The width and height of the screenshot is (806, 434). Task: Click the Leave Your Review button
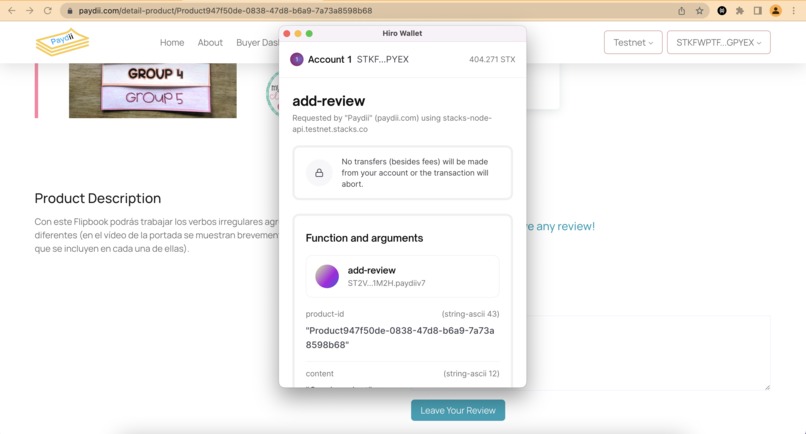(458, 410)
